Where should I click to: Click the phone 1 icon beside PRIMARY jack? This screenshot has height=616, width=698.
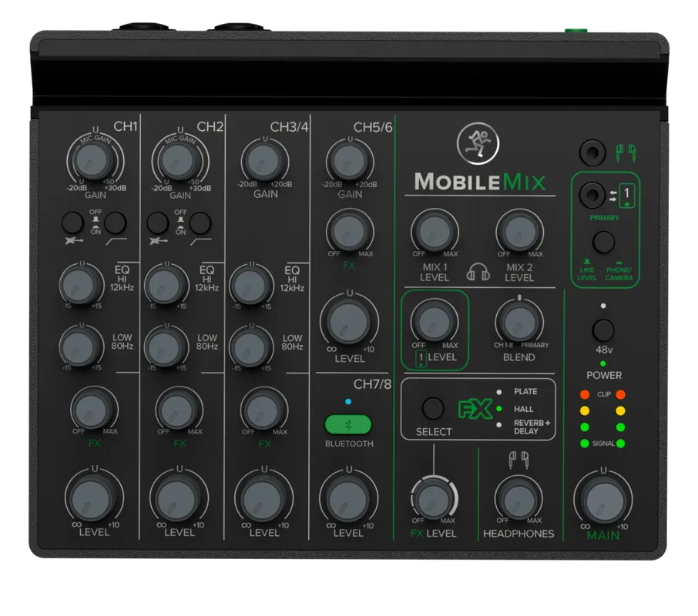(626, 195)
